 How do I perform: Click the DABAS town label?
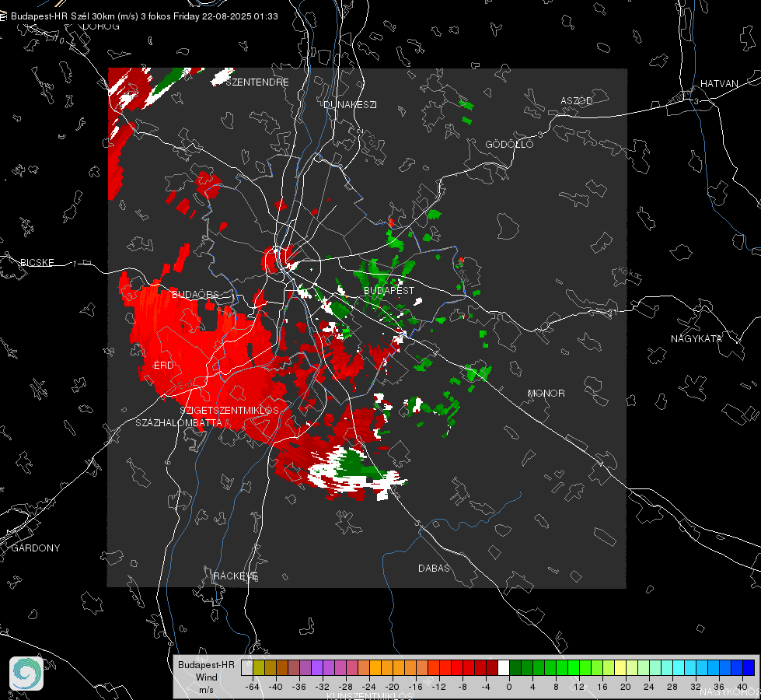(x=434, y=568)
